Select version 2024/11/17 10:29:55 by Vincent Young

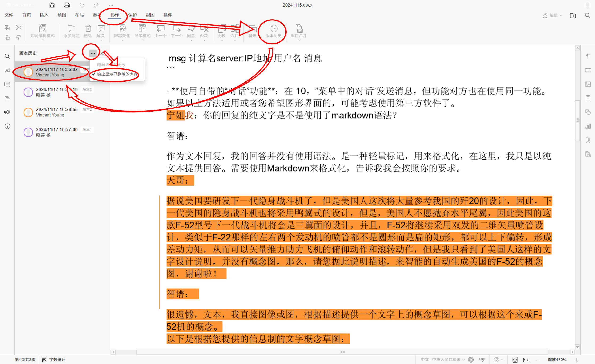click(x=57, y=112)
